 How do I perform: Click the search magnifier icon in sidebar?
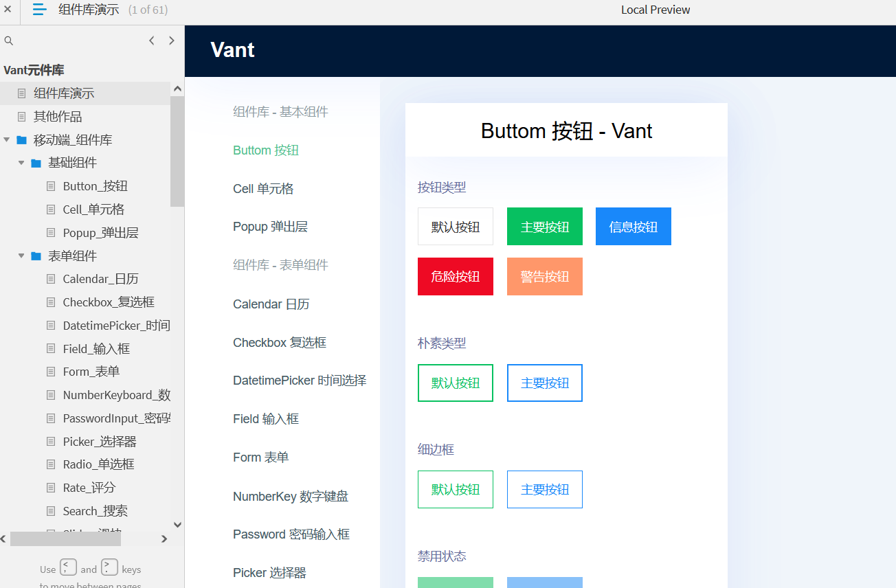(9, 41)
